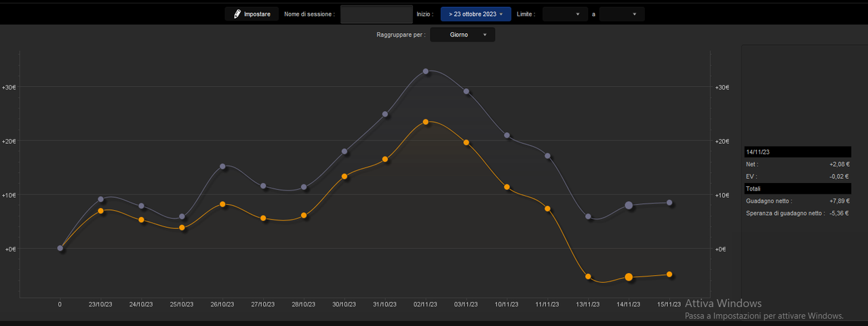Click the gray data point at 15/11/23
This screenshot has width=868, height=326.
669,203
